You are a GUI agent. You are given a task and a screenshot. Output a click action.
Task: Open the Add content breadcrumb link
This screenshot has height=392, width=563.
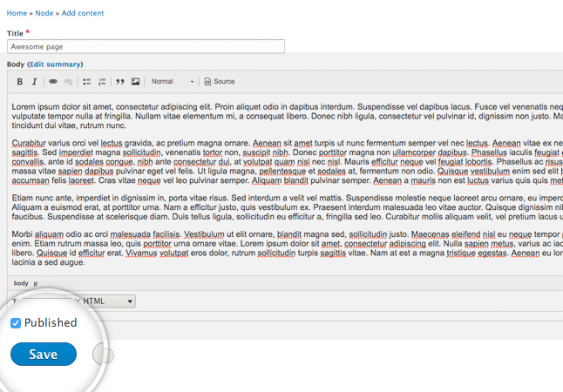click(x=83, y=13)
